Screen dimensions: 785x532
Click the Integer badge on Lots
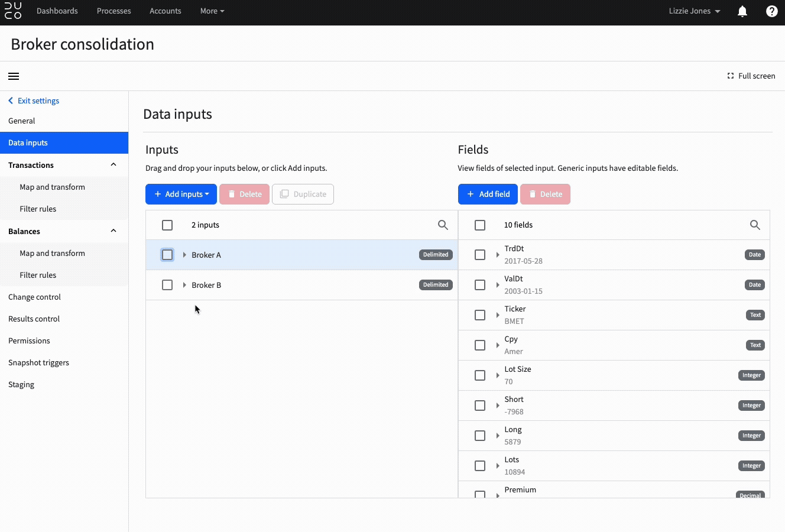point(751,466)
